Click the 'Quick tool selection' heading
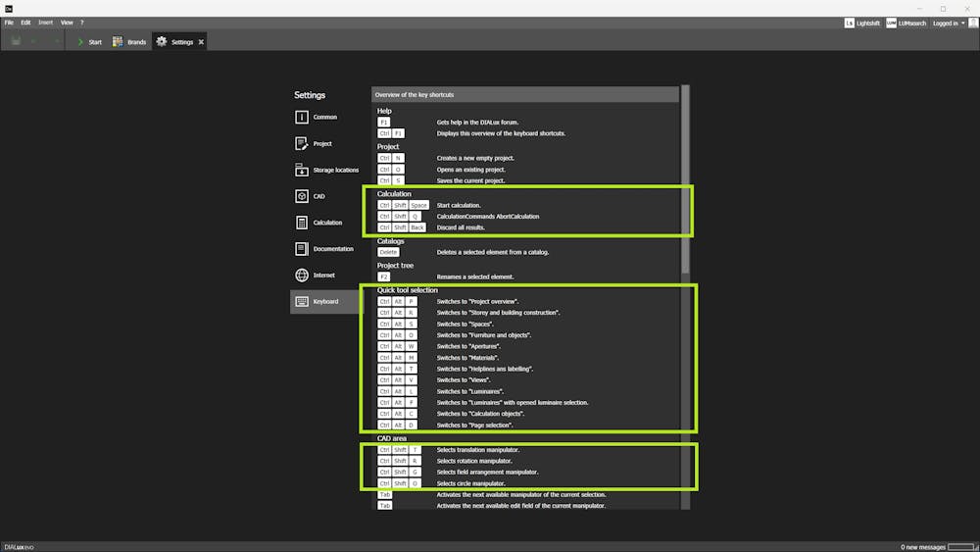Screen dimensions: 980x552 coord(407,290)
